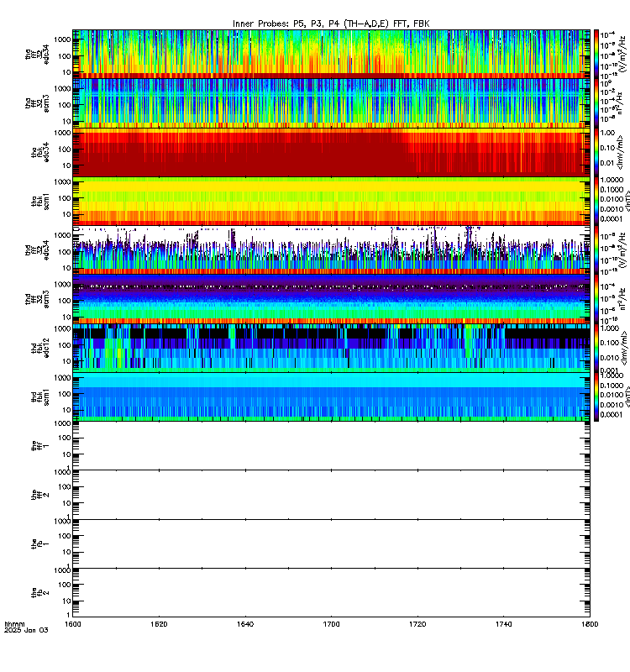Click the "the fb 1" panel label

tap(39, 543)
